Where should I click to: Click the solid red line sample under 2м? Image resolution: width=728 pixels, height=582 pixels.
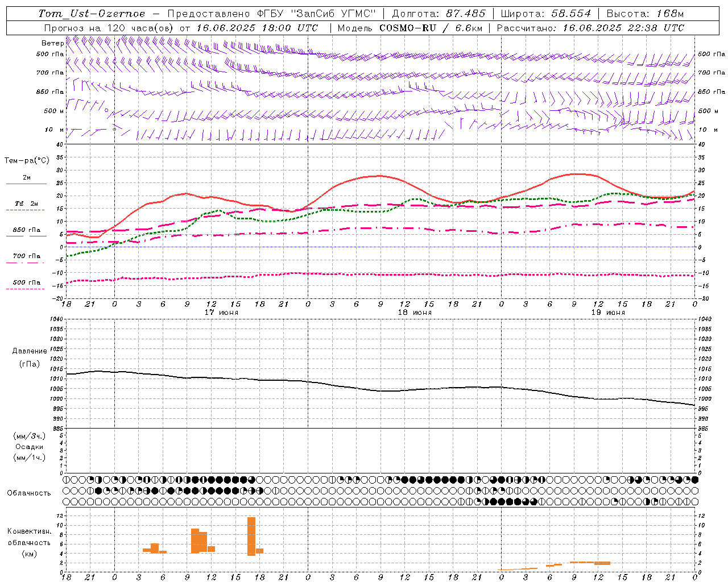pos(26,184)
